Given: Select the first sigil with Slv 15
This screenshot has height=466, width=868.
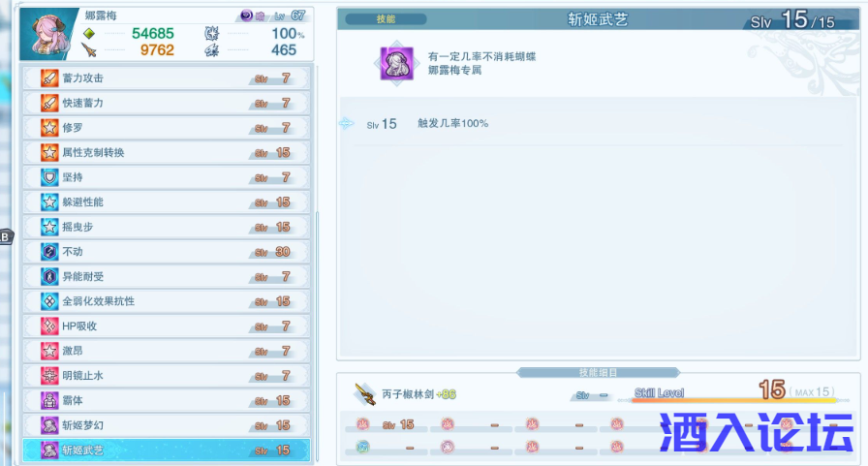Looking at the screenshot, I should [x=362, y=424].
